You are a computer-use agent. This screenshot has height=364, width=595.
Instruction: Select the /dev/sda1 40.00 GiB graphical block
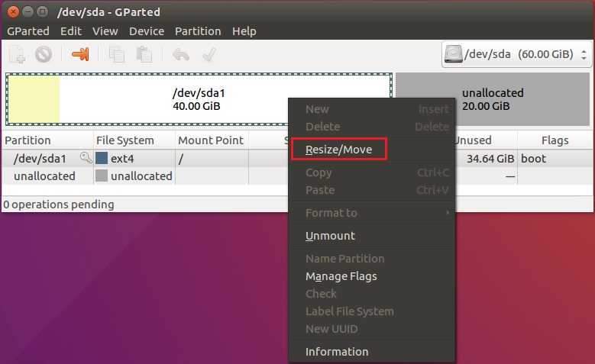click(199, 99)
